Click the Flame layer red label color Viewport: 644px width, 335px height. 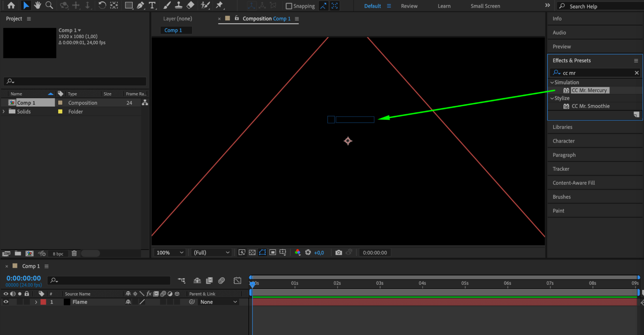pos(43,302)
